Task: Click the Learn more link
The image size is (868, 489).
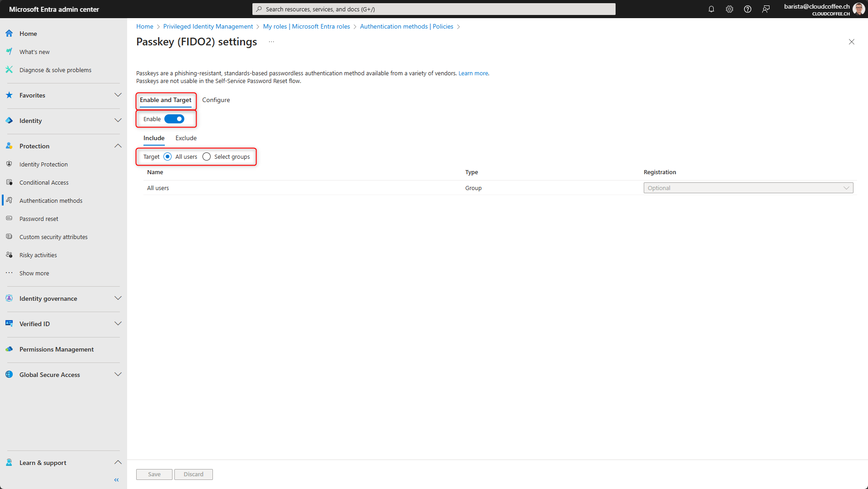Action: pyautogui.click(x=473, y=73)
